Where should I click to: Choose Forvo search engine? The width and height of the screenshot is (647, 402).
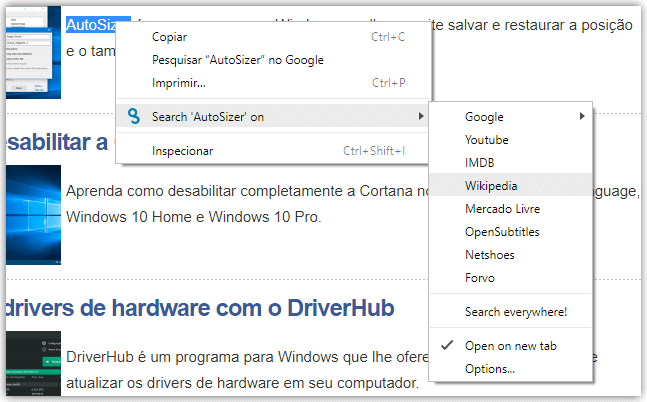479,278
